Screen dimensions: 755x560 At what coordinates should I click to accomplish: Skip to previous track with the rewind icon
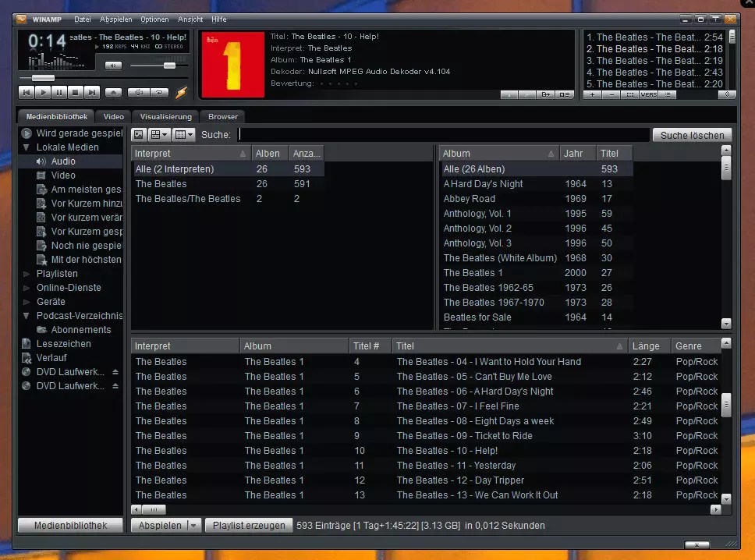click(27, 93)
